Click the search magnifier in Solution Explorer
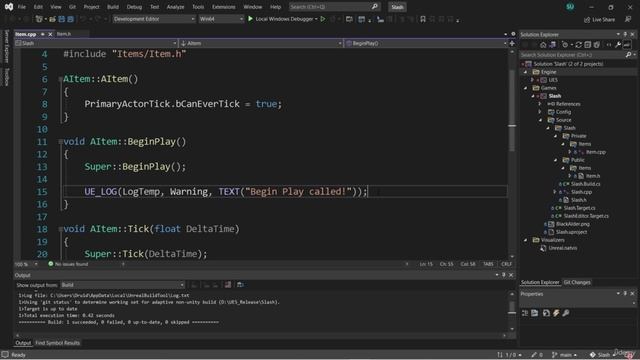 coord(628,55)
